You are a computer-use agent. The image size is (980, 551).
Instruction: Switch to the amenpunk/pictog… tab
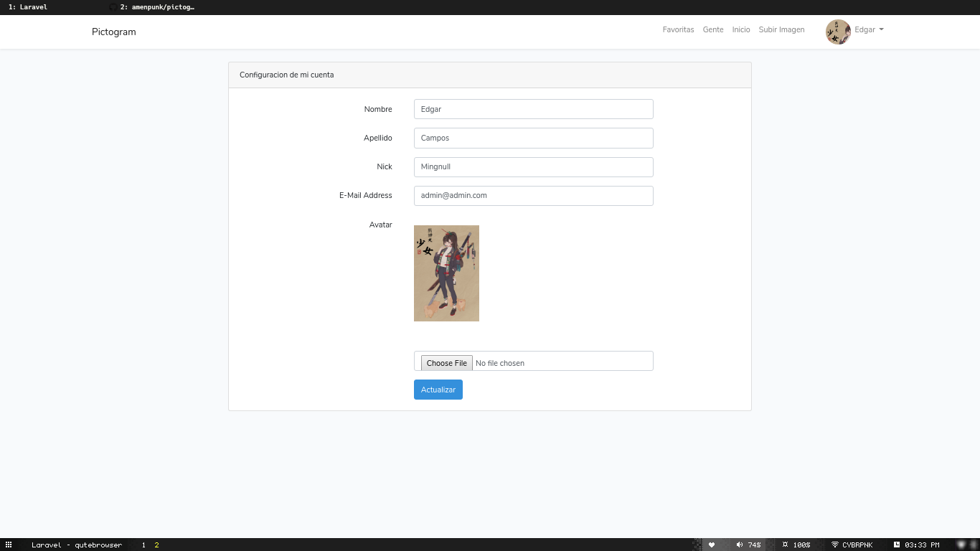tap(157, 7)
